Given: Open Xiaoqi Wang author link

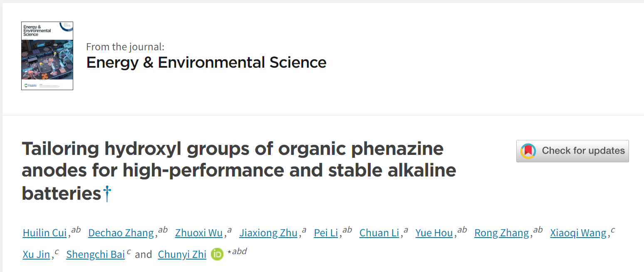Looking at the screenshot, I should (578, 233).
